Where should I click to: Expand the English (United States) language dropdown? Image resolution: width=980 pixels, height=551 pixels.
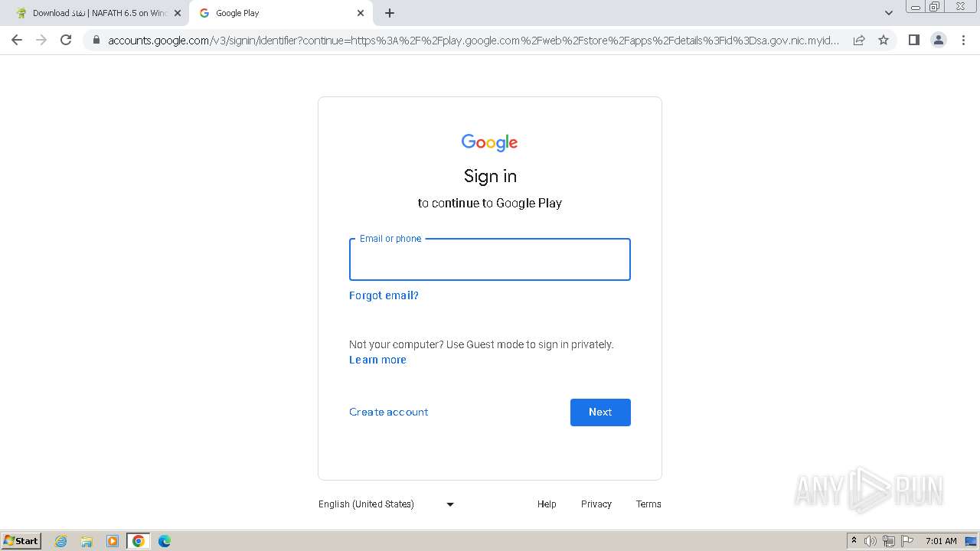[x=387, y=504]
